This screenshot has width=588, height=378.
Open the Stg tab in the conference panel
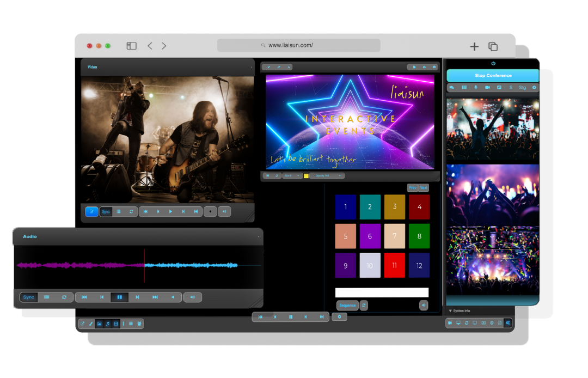pos(522,87)
